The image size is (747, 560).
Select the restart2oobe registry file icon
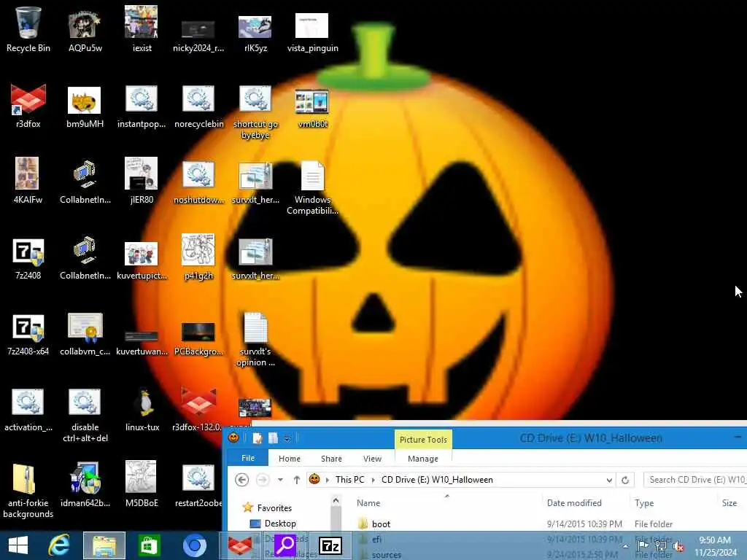coord(198,485)
